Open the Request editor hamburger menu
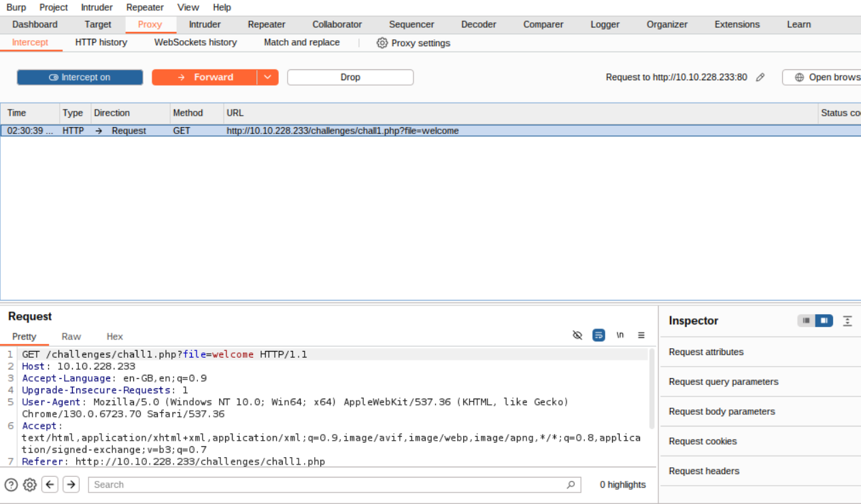Screen dimensions: 861x504 click(641, 335)
